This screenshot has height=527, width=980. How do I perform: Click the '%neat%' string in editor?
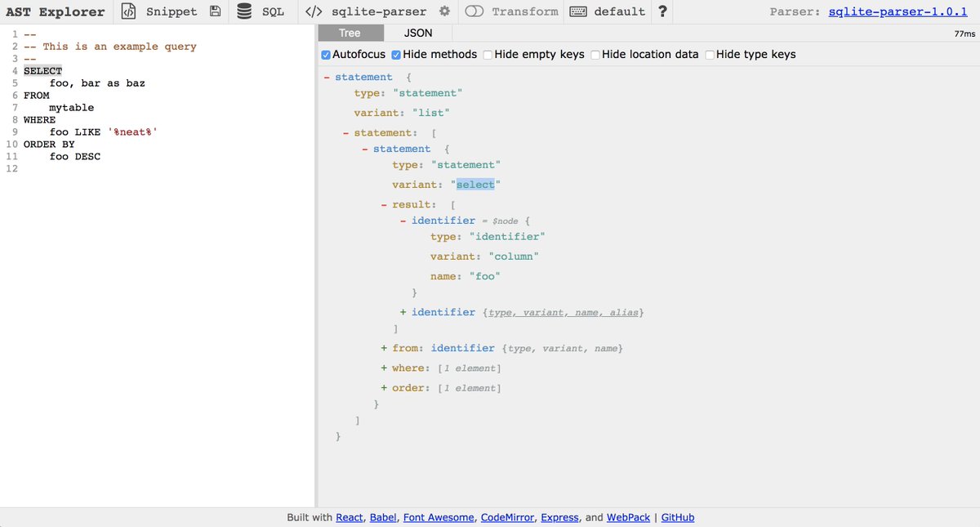132,132
